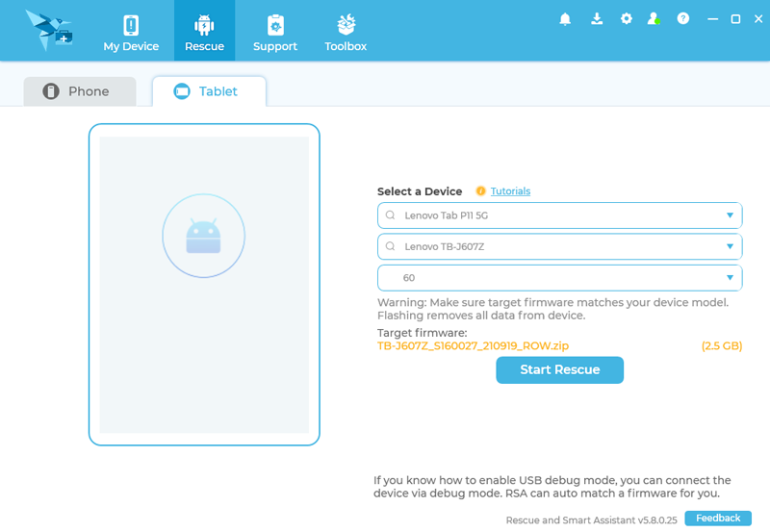Click the Feedback button
The width and height of the screenshot is (770, 532).
point(718,519)
